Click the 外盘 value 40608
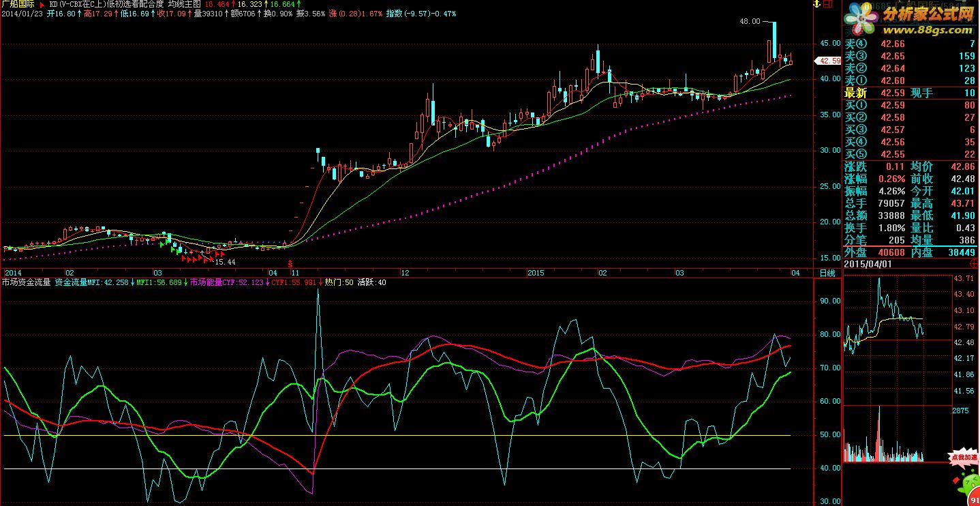 coord(891,252)
